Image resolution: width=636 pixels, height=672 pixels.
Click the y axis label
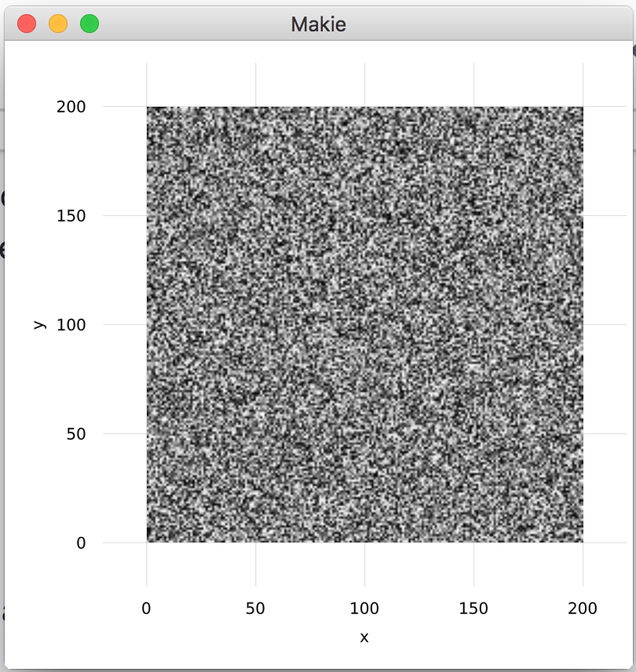click(39, 325)
